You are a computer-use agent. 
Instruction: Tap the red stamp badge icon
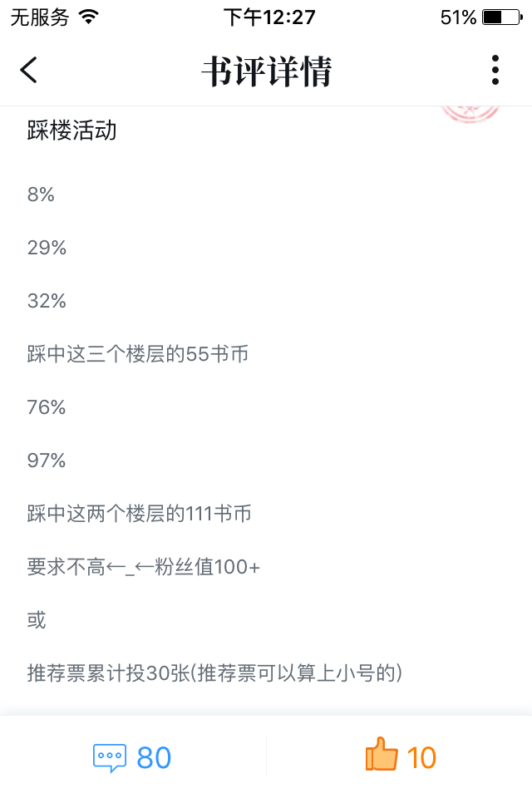(x=470, y=113)
